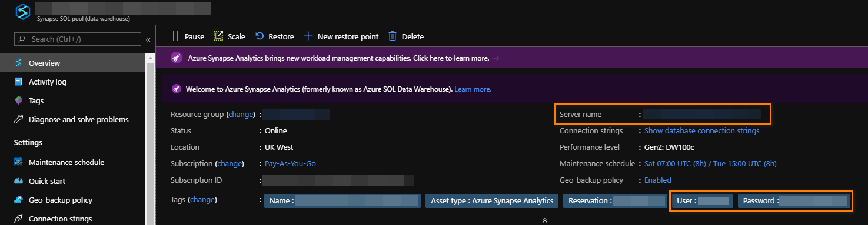Viewport: 868px width, 225px height.
Task: Open the Activity log menu item
Action: point(73,82)
